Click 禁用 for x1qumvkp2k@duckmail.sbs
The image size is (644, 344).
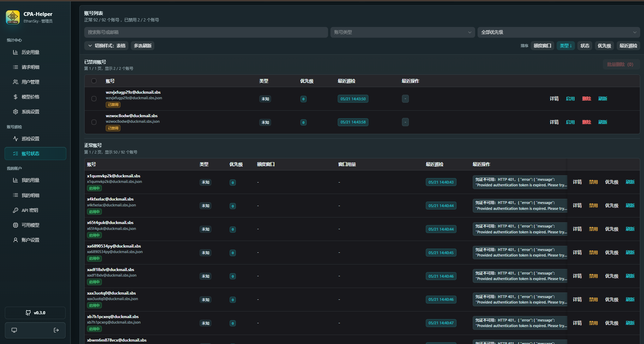coord(593,182)
